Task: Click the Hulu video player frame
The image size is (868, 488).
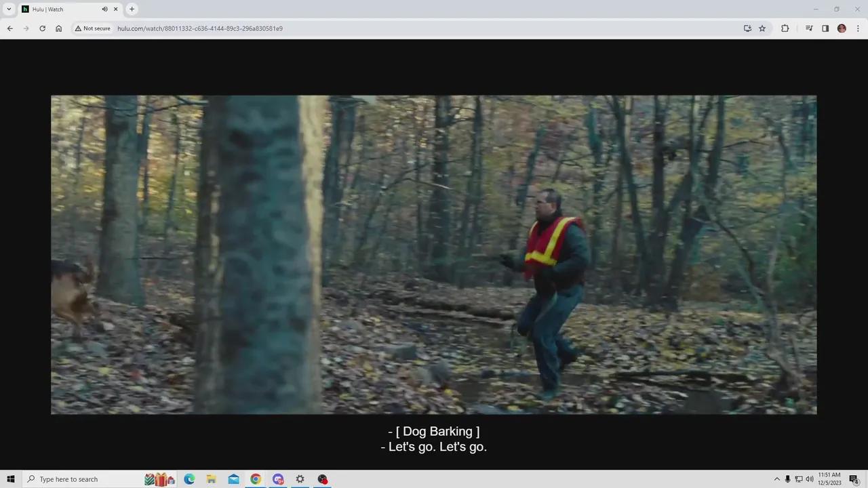Action: [434, 255]
